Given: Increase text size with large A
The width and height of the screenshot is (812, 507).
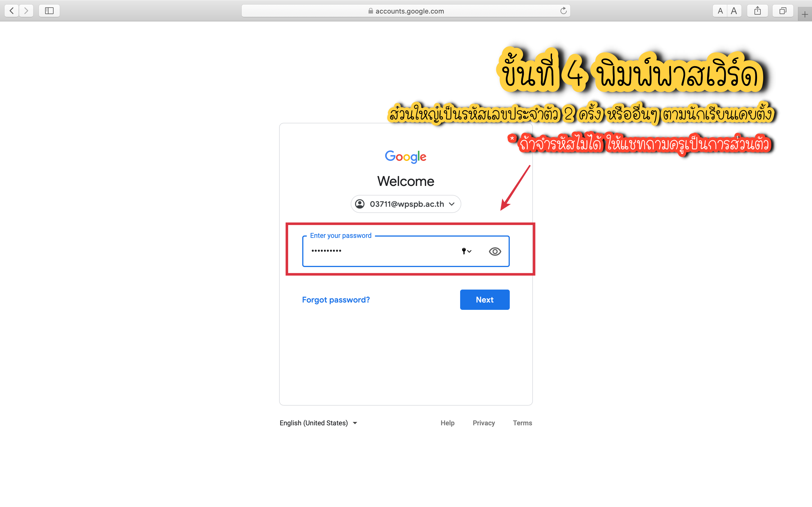Looking at the screenshot, I should [x=734, y=11].
